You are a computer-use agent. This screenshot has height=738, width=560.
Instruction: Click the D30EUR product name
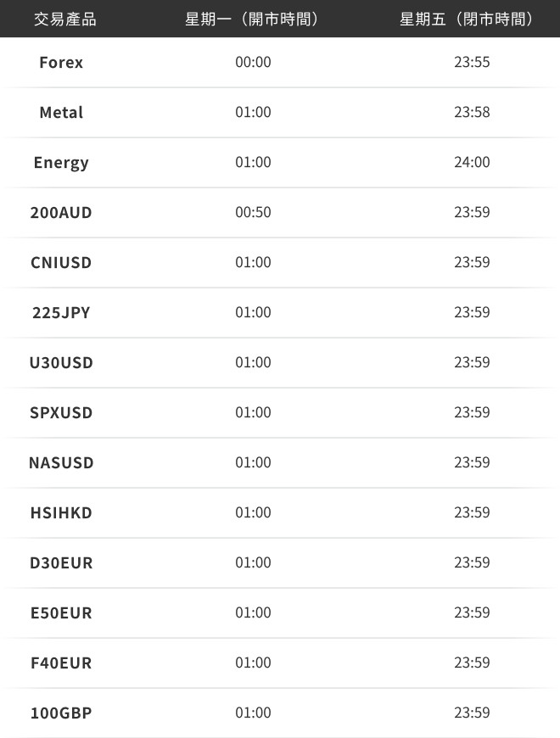[61, 562]
